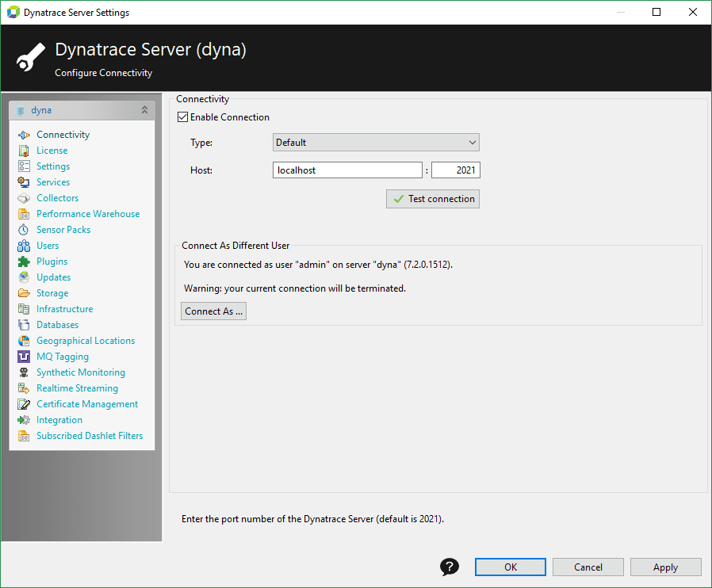Image resolution: width=712 pixels, height=588 pixels.
Task: Select MQ Tagging in the sidebar
Action: 63,357
